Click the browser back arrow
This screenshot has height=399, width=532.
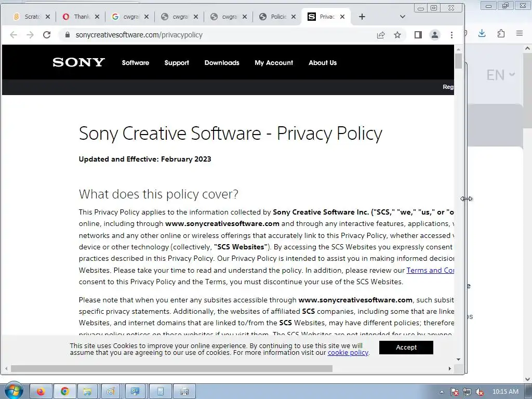click(14, 35)
